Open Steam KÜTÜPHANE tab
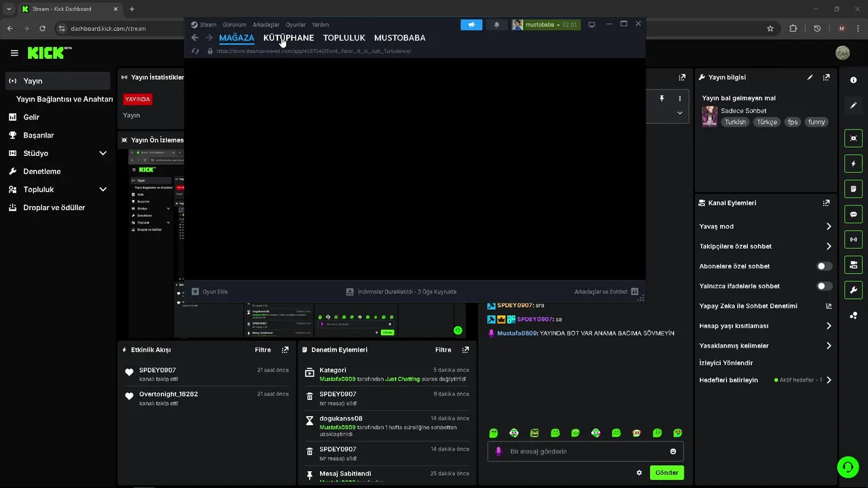Image resolution: width=868 pixels, height=488 pixels. pos(288,38)
